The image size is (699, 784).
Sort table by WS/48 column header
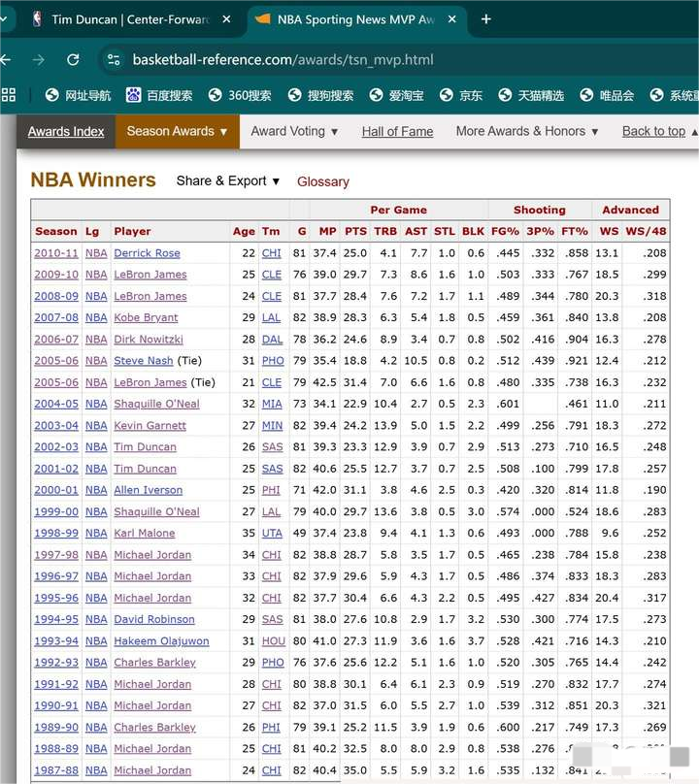pos(646,232)
